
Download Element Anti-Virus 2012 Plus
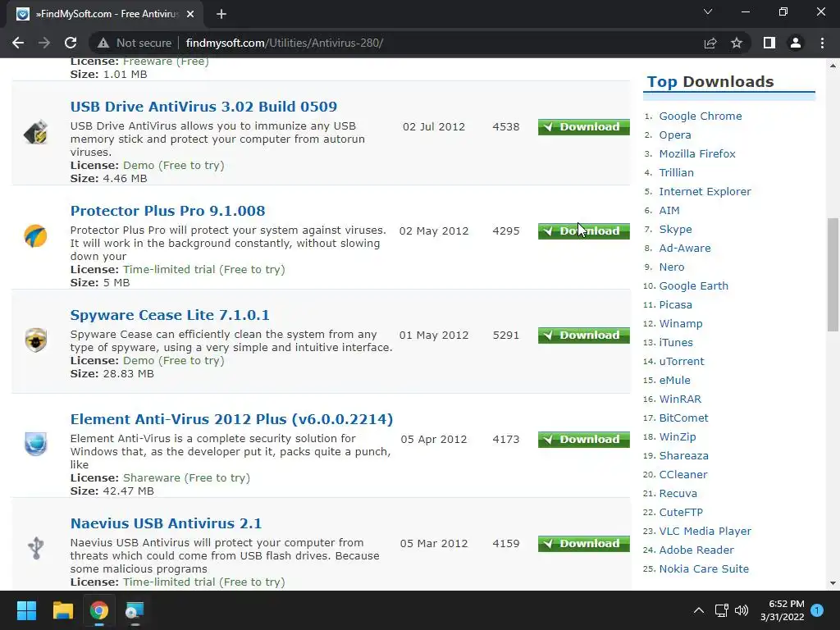583,440
